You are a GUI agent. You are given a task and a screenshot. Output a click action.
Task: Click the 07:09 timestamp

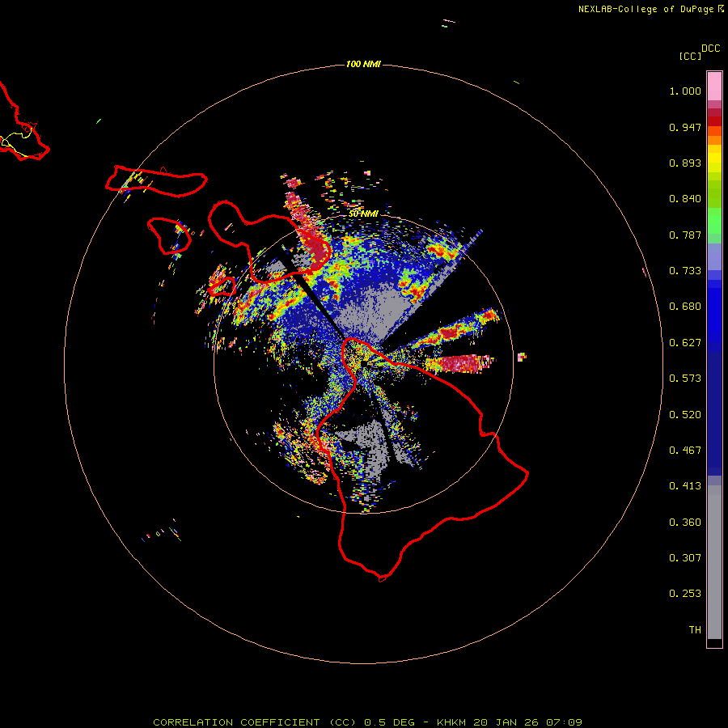click(x=564, y=722)
